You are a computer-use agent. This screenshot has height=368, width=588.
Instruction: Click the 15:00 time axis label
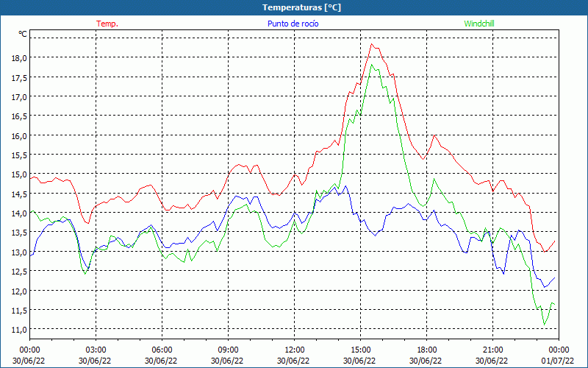tap(361, 350)
